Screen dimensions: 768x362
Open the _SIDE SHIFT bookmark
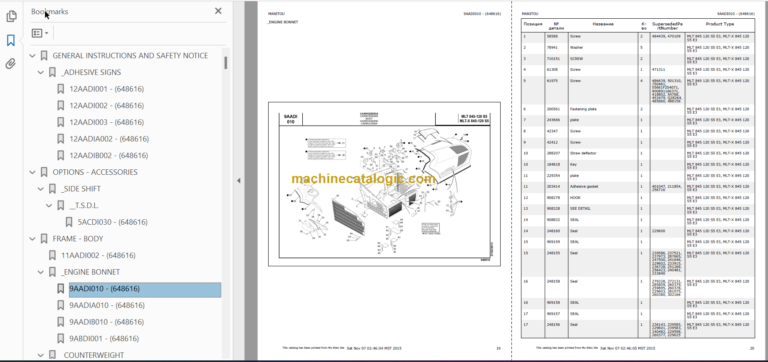pos(81,189)
